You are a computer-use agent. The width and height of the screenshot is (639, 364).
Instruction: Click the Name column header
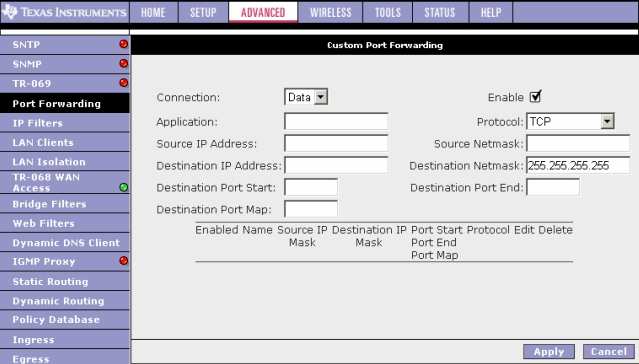[257, 230]
